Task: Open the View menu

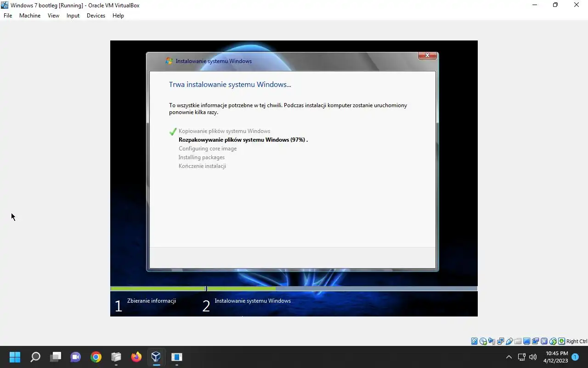Action: pyautogui.click(x=53, y=16)
